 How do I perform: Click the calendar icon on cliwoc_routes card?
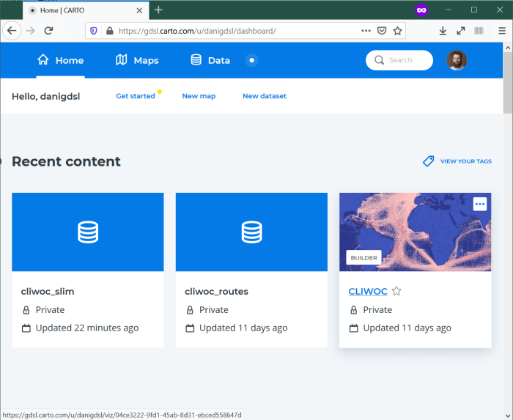(x=190, y=328)
